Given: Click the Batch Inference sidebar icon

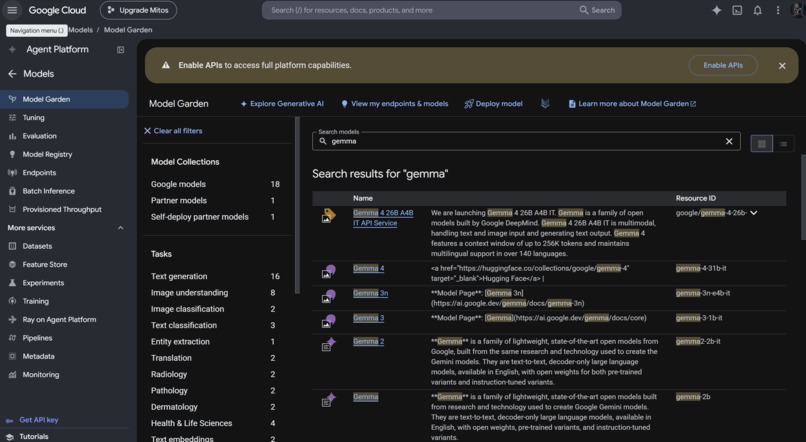Looking at the screenshot, I should coord(12,191).
